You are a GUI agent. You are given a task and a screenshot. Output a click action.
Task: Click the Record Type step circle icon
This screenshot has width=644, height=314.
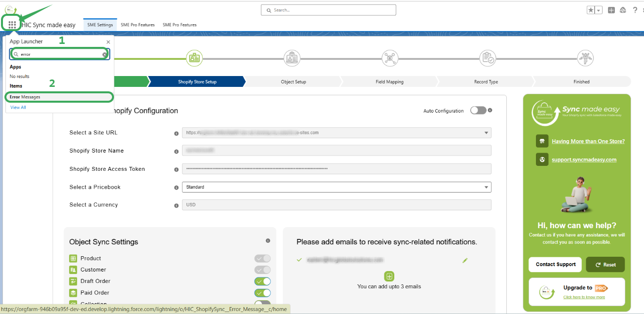coord(488,58)
